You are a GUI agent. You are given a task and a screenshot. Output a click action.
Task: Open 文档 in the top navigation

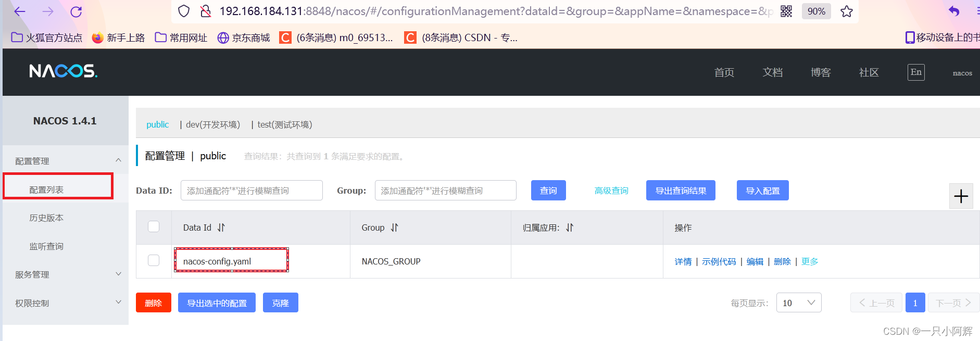pos(773,72)
